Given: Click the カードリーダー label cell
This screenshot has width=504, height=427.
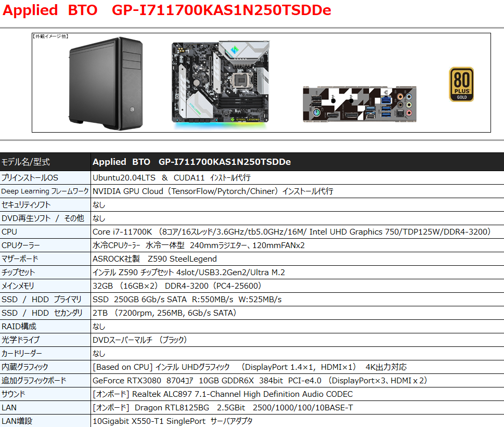Looking at the screenshot, I should point(45,353).
